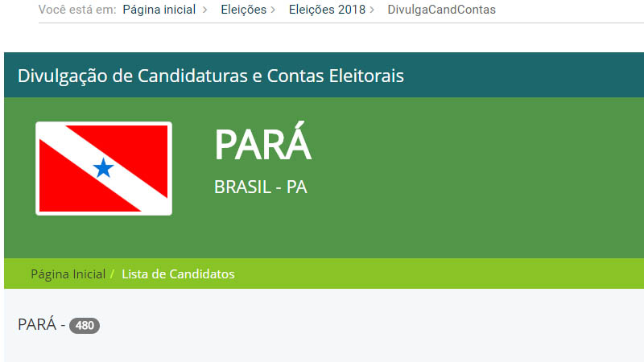
Task: Go to the Eleições breadcrumb link
Action: coord(243,10)
